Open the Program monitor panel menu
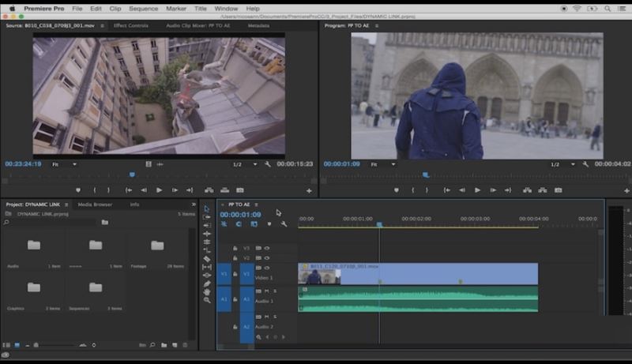The image size is (632, 364). click(377, 26)
